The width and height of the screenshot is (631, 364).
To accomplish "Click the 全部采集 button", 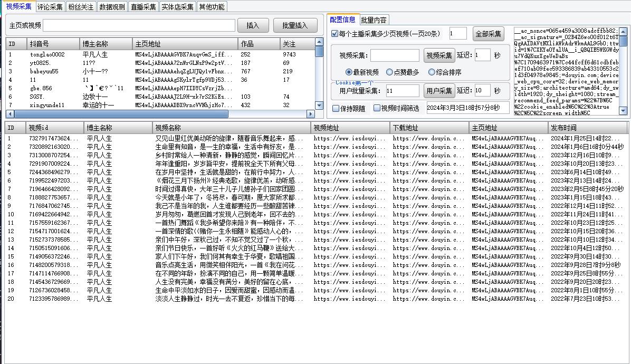I will click(489, 34).
